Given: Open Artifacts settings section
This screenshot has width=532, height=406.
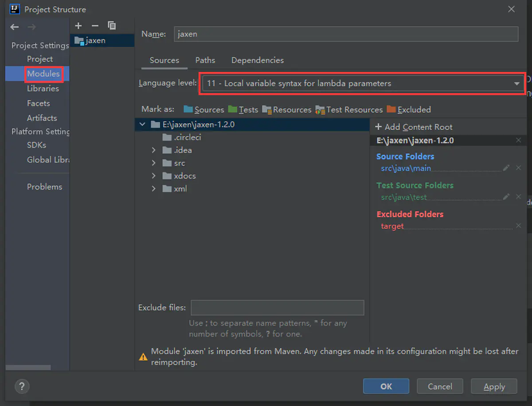Looking at the screenshot, I should coord(42,118).
